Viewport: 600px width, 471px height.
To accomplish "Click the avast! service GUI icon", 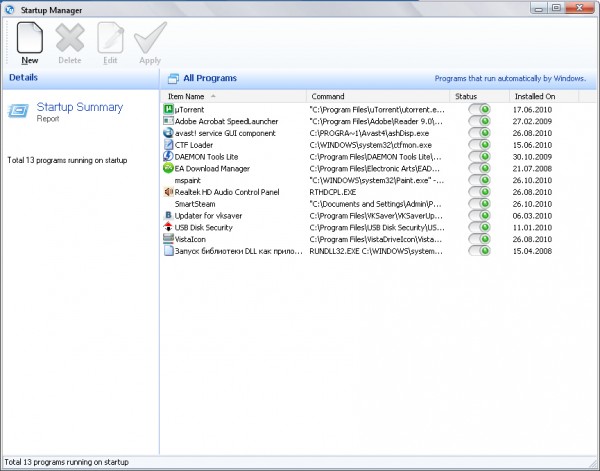I will click(x=168, y=133).
